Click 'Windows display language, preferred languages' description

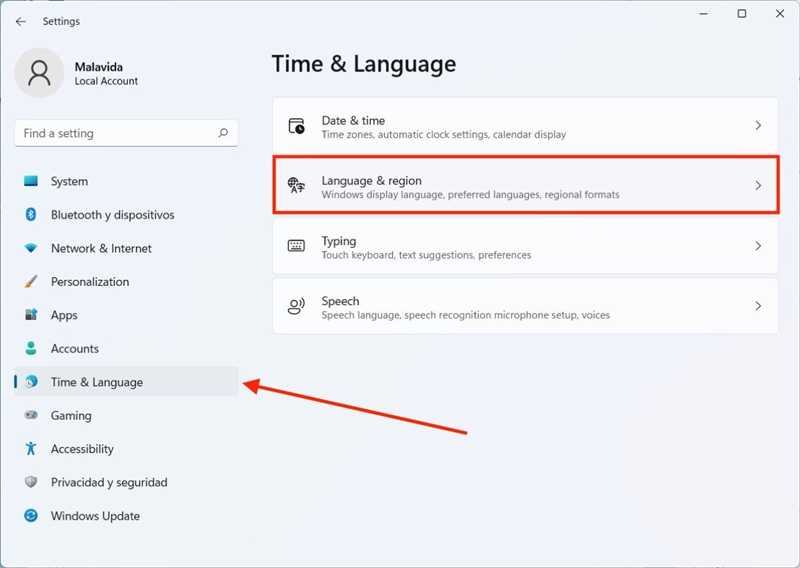click(x=470, y=195)
